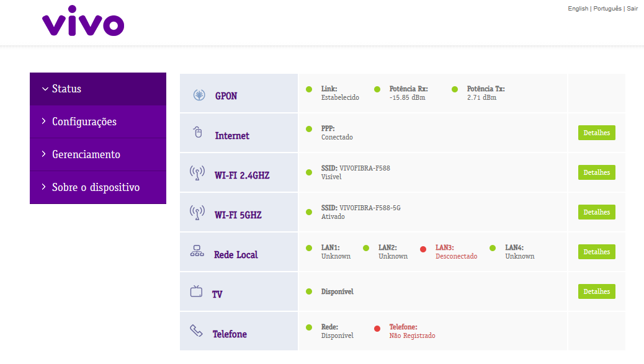
Task: Open Detalhes for Rede Local
Action: [596, 252]
